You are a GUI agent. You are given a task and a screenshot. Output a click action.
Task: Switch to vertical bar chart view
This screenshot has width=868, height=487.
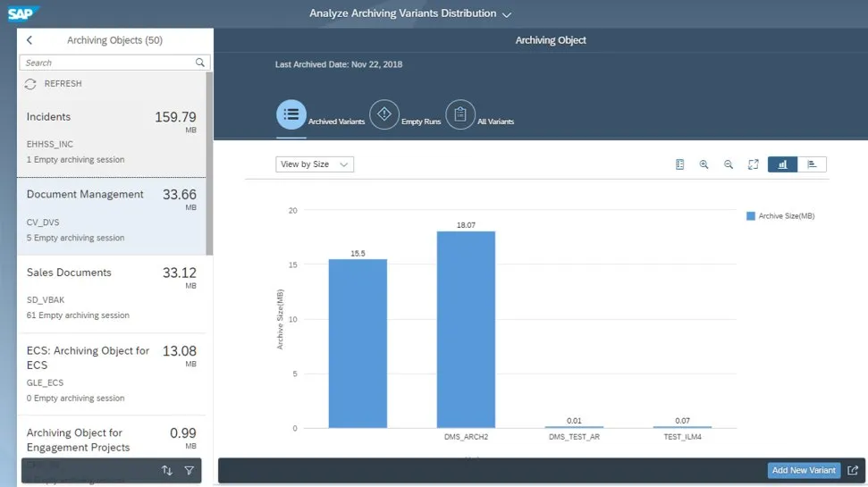tap(782, 164)
